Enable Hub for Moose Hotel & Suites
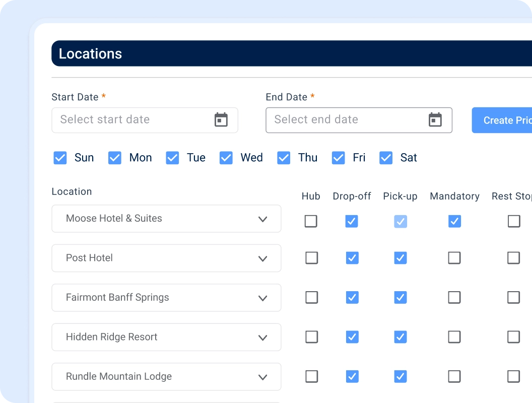Image resolution: width=532 pixels, height=403 pixels. (311, 221)
